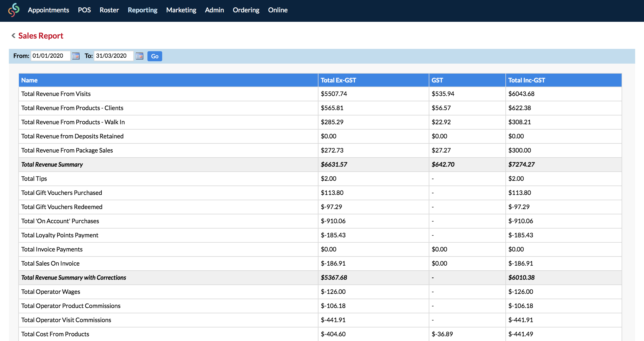Select Total 'On Account' Purchases label
This screenshot has width=644, height=341.
60,221
